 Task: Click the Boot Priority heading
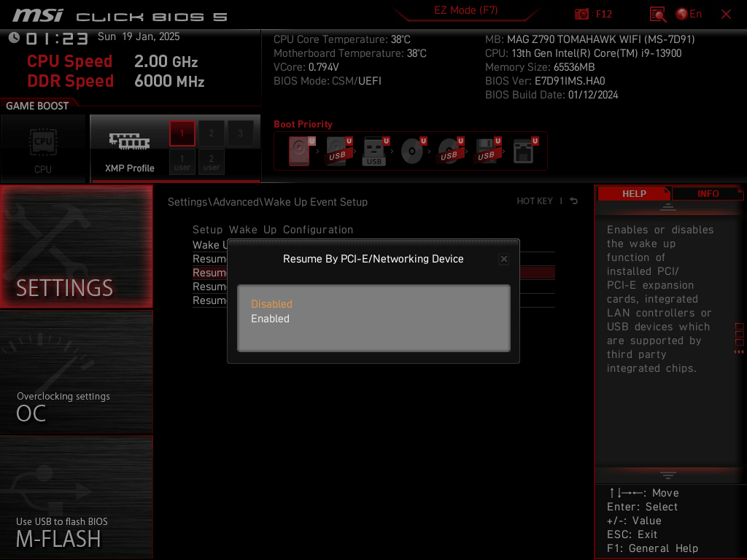click(x=303, y=124)
